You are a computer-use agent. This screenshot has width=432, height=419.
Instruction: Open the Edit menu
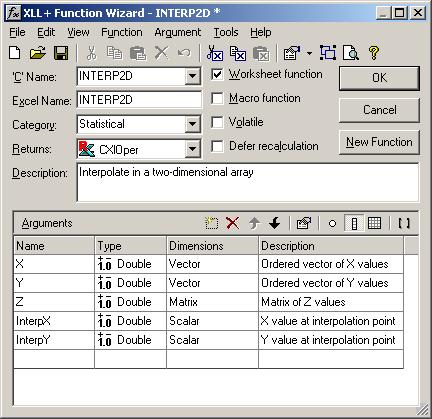pyautogui.click(x=46, y=32)
